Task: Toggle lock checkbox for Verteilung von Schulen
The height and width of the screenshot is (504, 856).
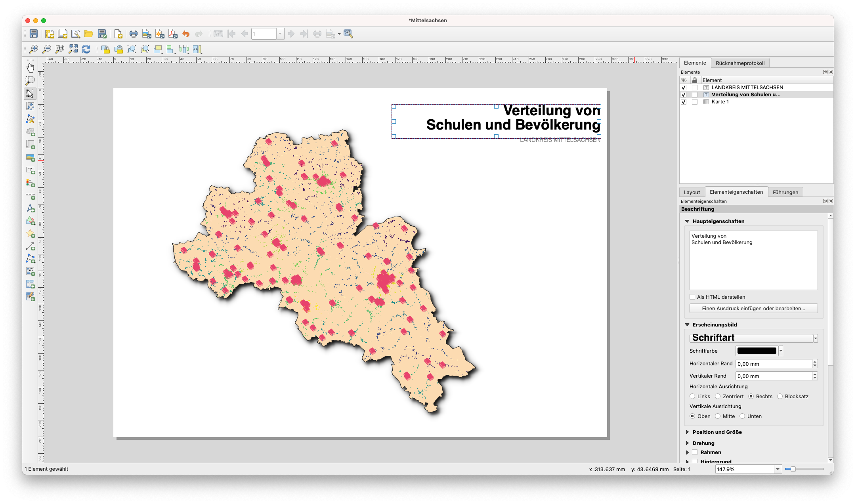Action: pos(695,95)
